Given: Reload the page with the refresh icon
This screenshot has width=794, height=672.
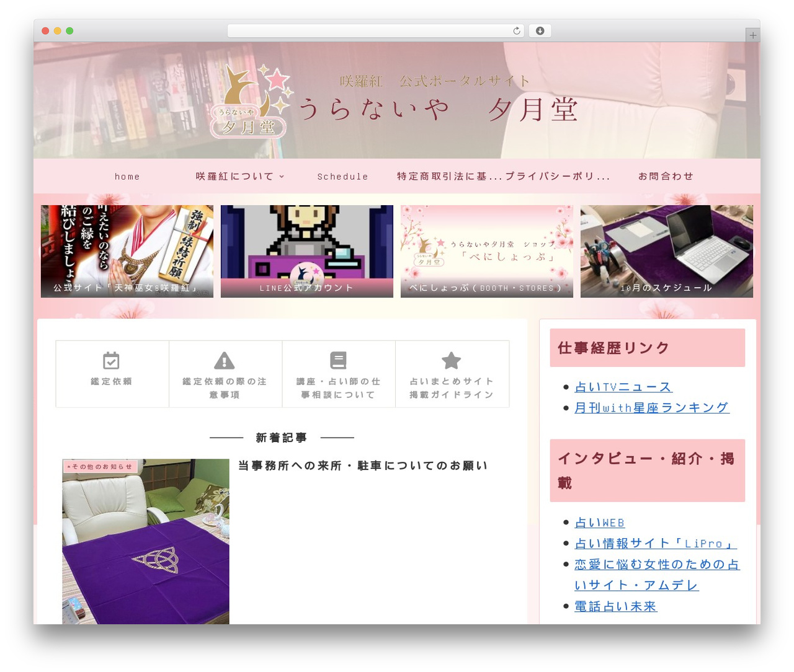Looking at the screenshot, I should click(x=516, y=31).
